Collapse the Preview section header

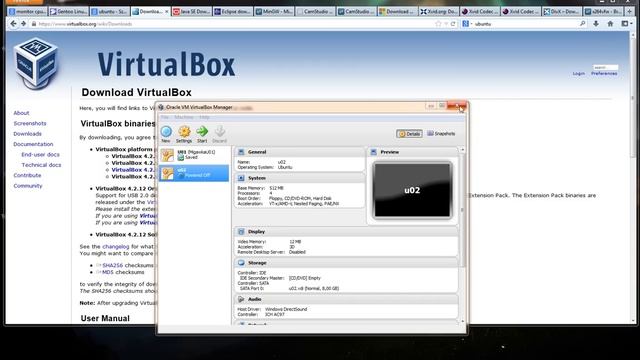click(413, 152)
